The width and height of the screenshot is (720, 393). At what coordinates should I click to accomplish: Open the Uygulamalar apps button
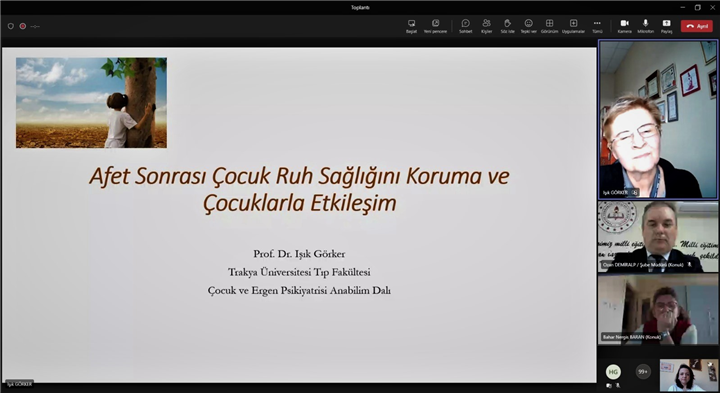[x=574, y=26]
